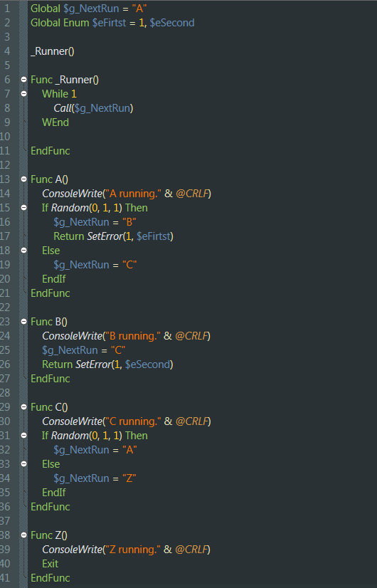Viewport: 377px width, 588px height.
Task: Click line number 3 in the gutter
Action: pyautogui.click(x=7, y=37)
